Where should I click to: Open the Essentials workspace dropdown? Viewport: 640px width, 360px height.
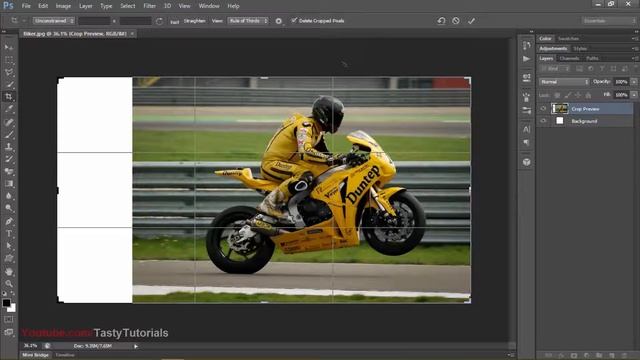pyautogui.click(x=609, y=21)
